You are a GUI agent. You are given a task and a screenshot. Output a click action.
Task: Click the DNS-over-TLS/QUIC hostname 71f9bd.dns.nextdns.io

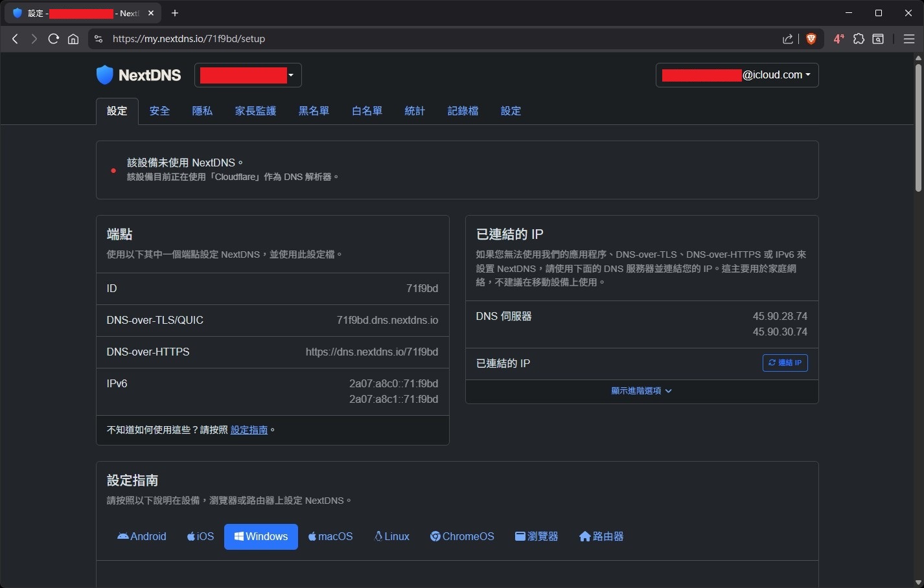[387, 320]
